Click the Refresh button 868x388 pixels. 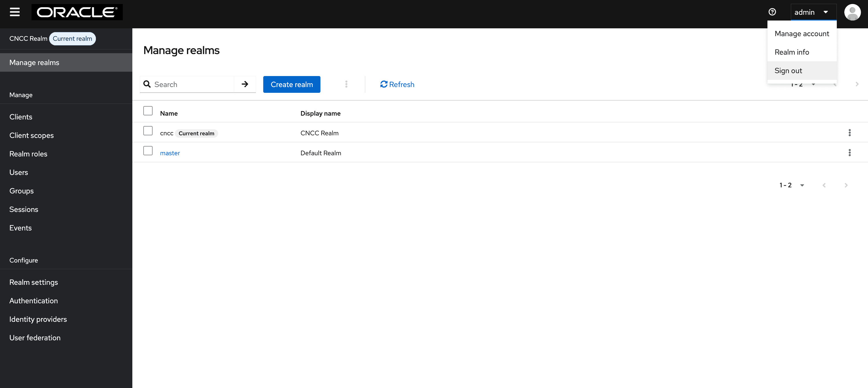pos(397,84)
